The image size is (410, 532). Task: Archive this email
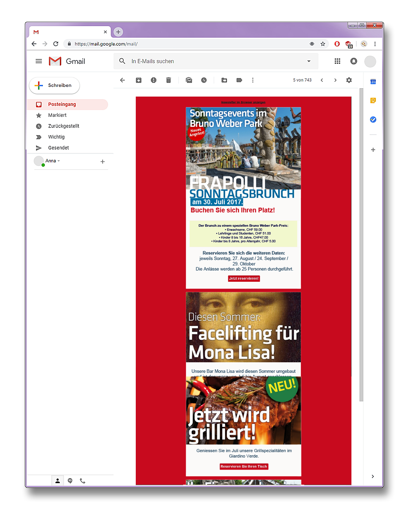(138, 80)
